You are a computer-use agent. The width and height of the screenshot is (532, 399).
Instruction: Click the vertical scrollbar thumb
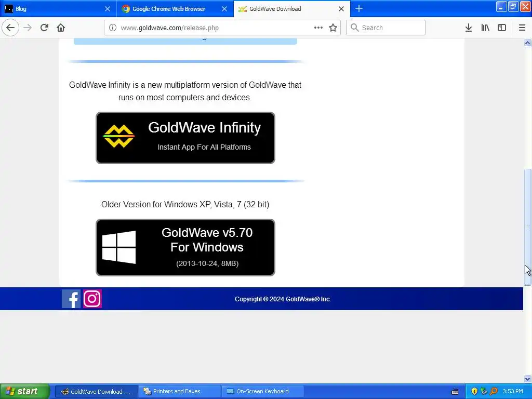tap(527, 227)
